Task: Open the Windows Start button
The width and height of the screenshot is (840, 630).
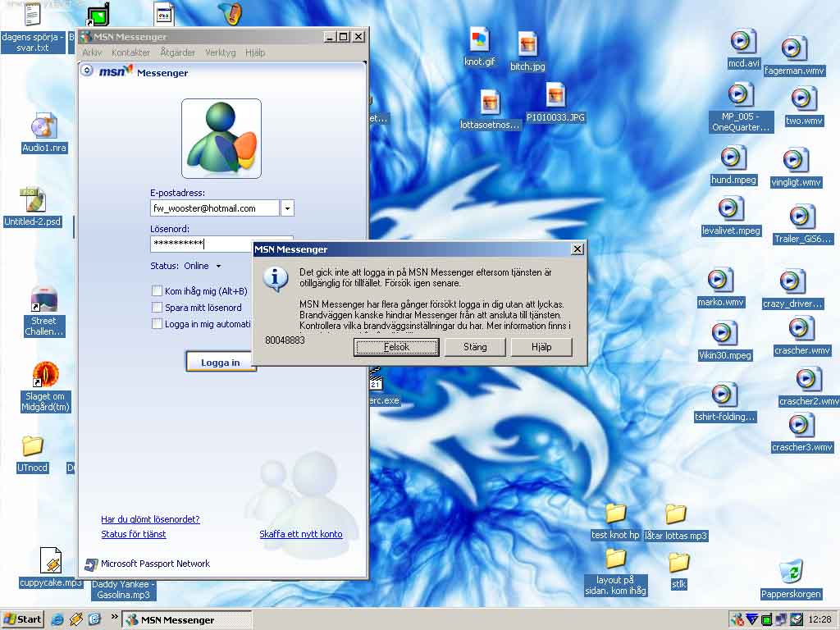Action: [22, 619]
